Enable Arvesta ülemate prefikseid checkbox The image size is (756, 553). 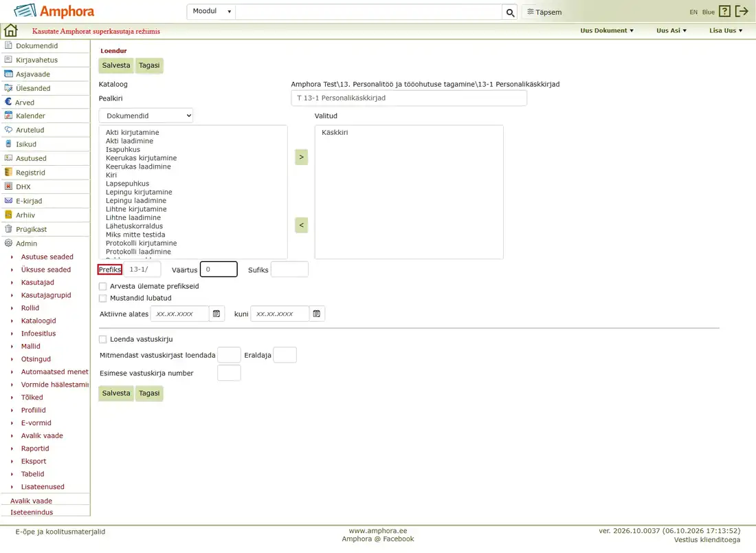click(102, 286)
